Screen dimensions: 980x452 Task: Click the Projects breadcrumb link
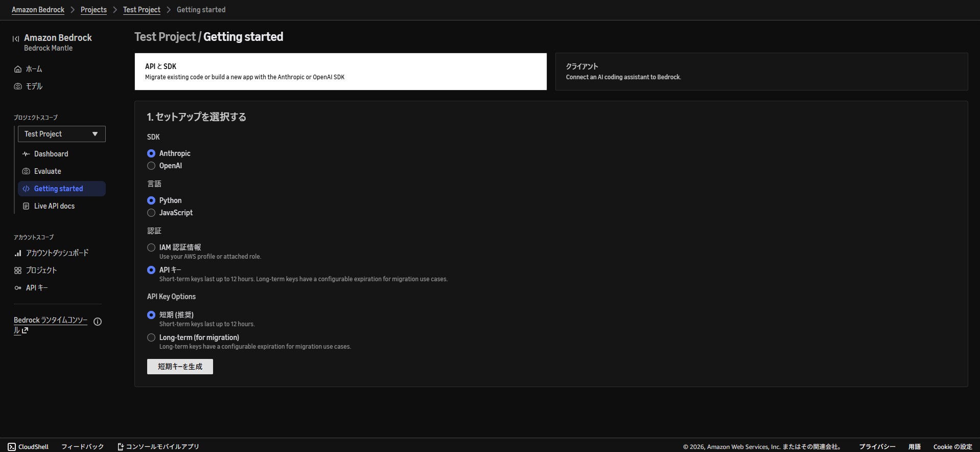[x=94, y=10]
